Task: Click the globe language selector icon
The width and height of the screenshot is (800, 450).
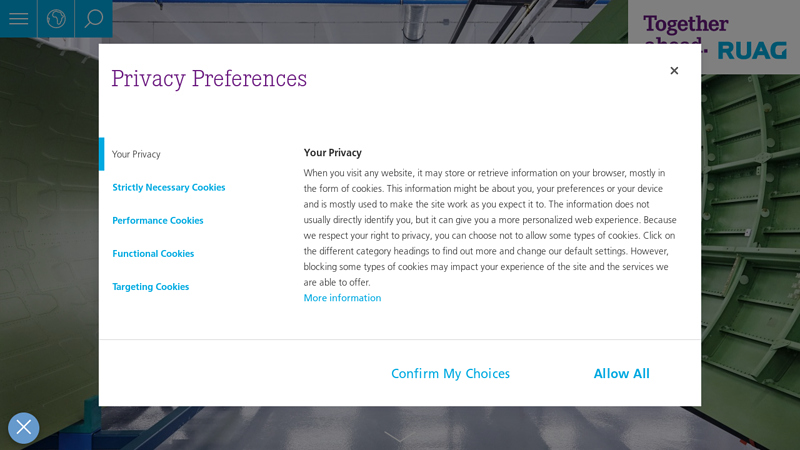Action: [56, 19]
